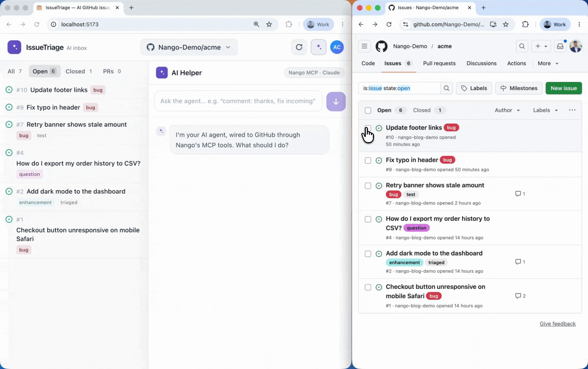This screenshot has height=369, width=588.
Task: Click the Labels button beside the search field
Action: coord(474,88)
